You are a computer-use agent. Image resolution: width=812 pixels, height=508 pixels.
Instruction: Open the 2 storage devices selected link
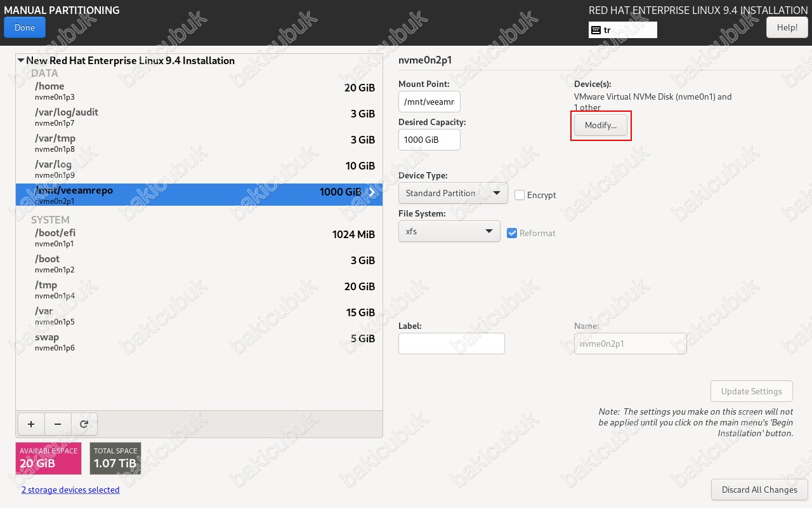click(70, 490)
